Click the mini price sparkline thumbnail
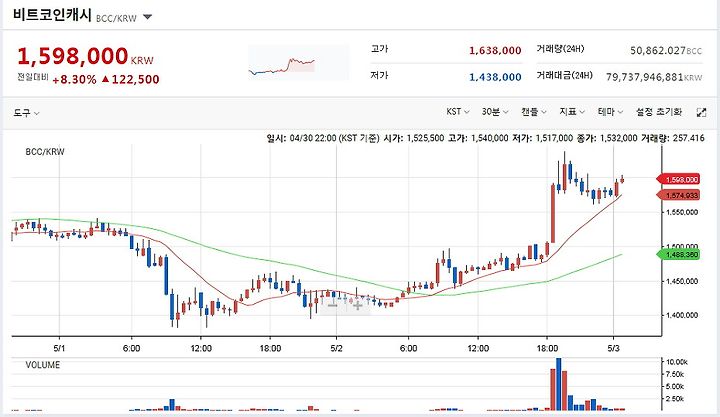This screenshot has width=720, height=417. [298, 62]
